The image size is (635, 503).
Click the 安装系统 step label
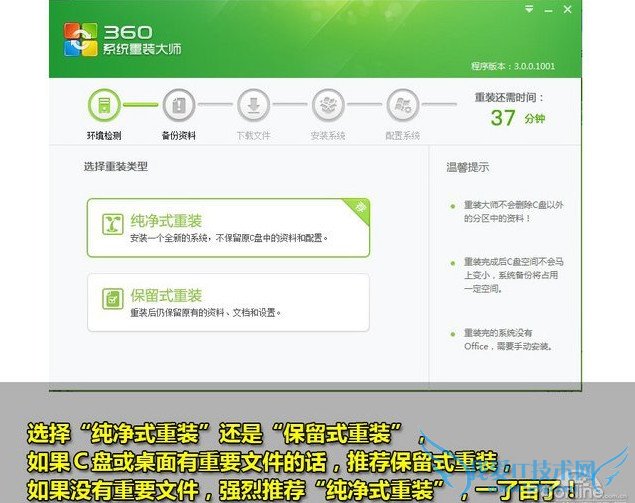[x=328, y=136]
